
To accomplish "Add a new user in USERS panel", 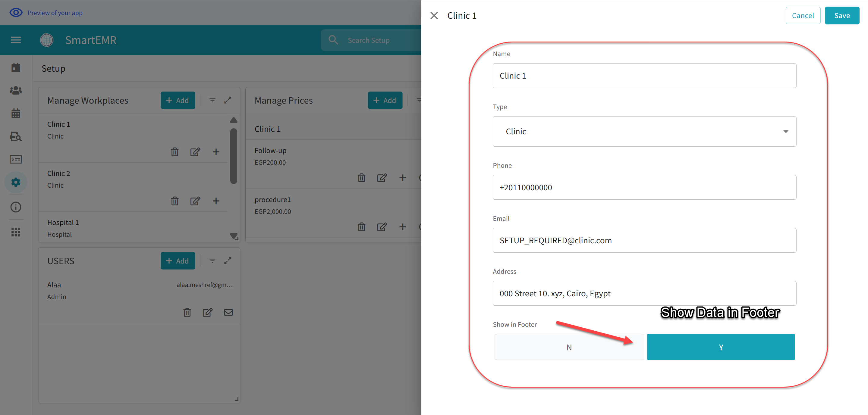I will click(178, 261).
